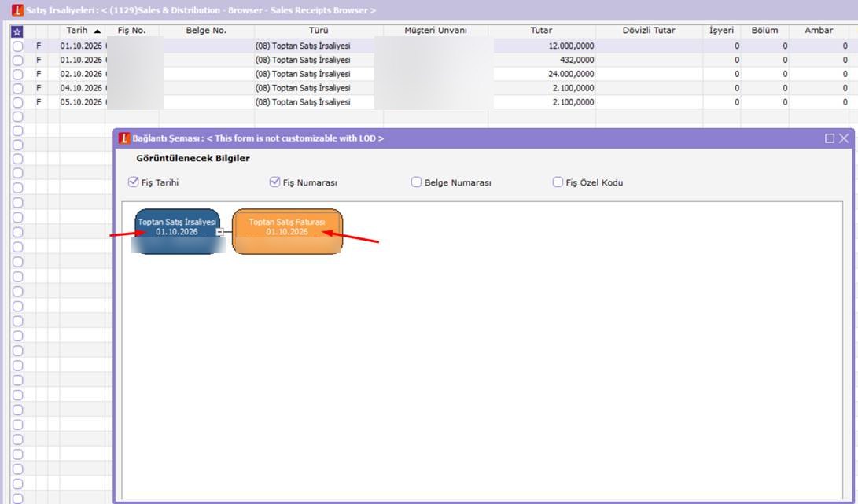Click the Logo icon in the Satış İrsaliyeleri title bar
Viewport: 858px width, 504px height.
coord(17,10)
